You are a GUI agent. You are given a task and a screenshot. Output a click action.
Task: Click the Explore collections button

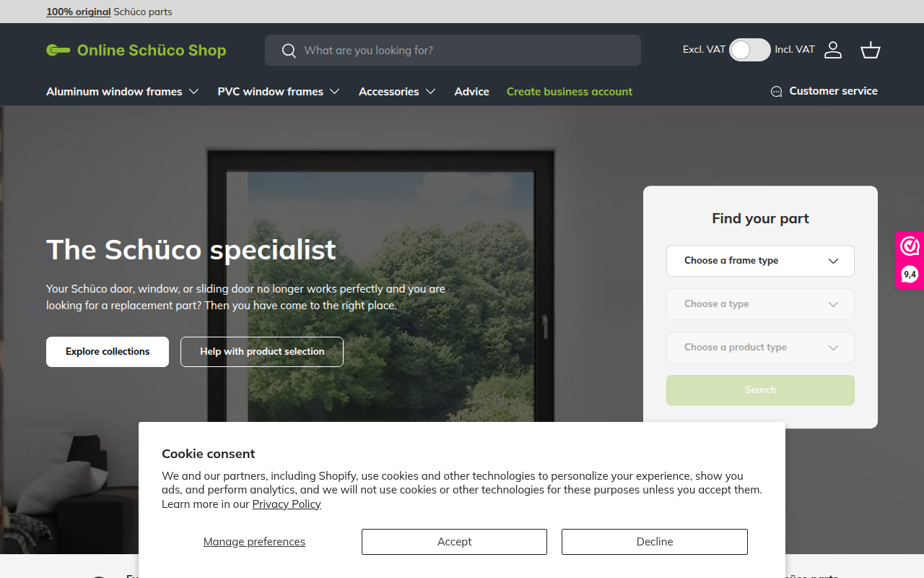pyautogui.click(x=108, y=352)
